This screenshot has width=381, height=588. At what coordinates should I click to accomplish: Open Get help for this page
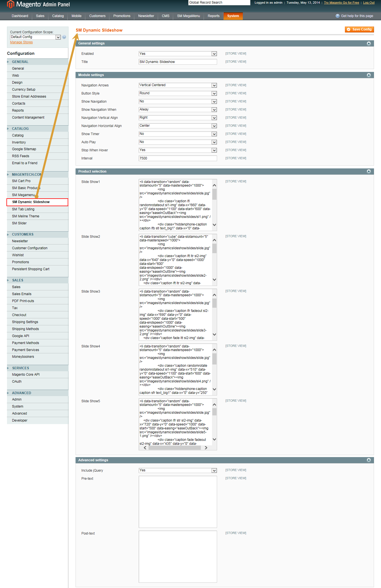[357, 16]
